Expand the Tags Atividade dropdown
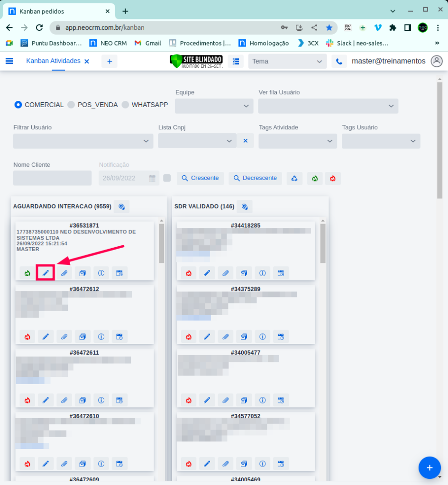Image resolution: width=448 pixels, height=485 pixels. click(x=298, y=141)
